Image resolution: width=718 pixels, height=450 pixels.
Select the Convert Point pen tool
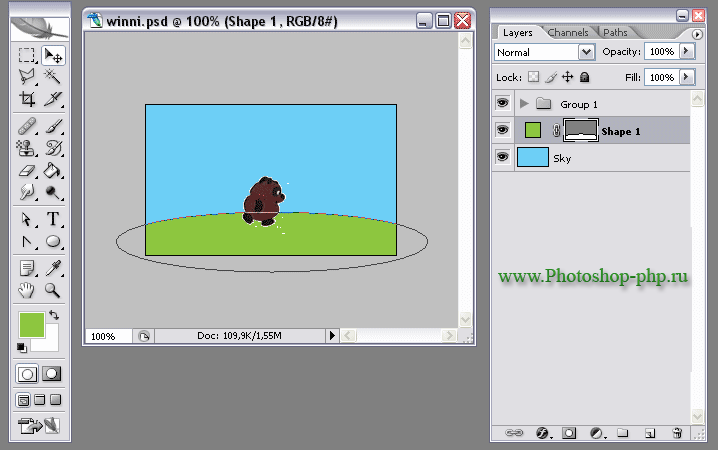[27, 241]
